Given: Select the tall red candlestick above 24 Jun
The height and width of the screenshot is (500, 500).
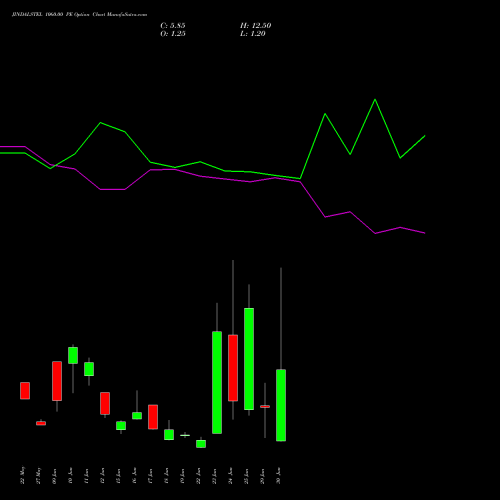Looking at the screenshot, I should coord(233,368).
